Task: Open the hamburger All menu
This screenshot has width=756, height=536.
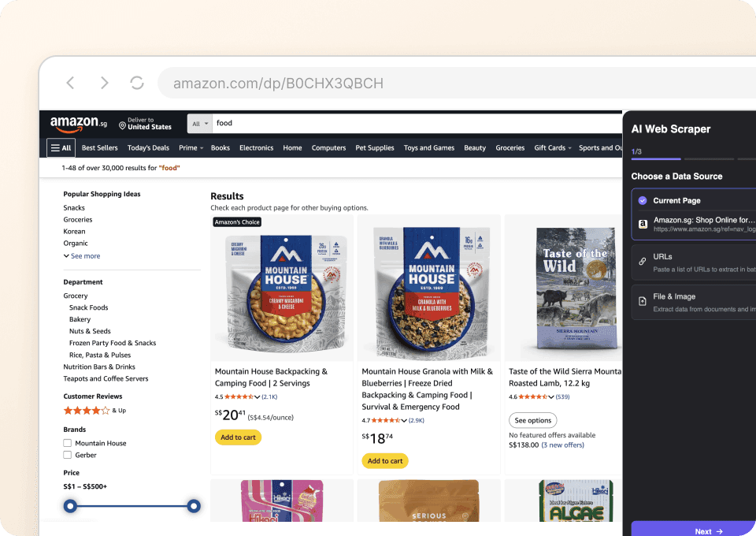Action: (x=61, y=147)
